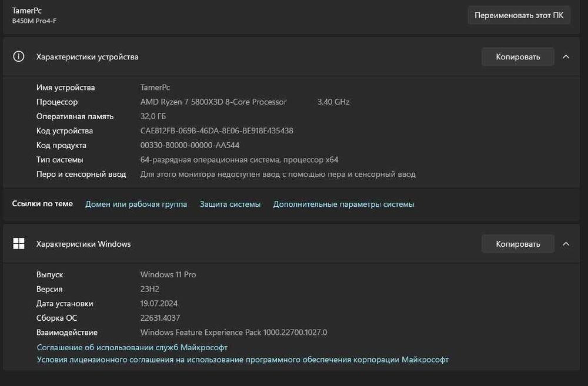
Task: Click the Взаимодействие label
Action: [x=67, y=333]
